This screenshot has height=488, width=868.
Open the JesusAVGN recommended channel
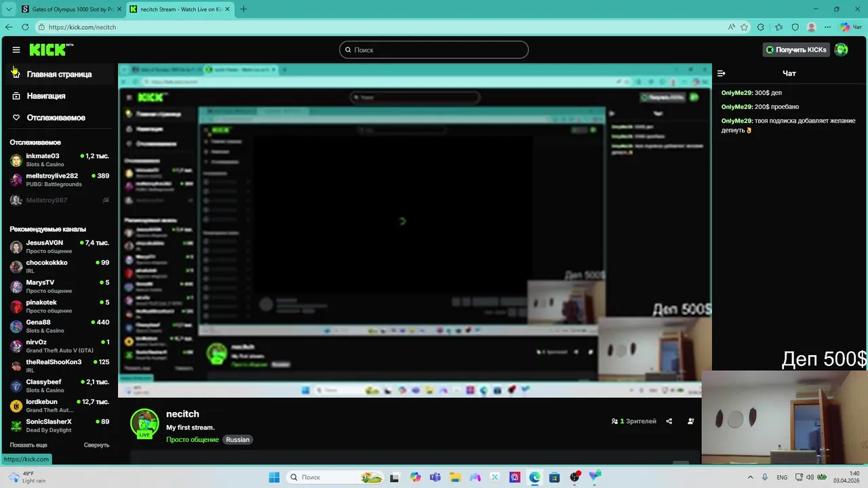[59, 247]
